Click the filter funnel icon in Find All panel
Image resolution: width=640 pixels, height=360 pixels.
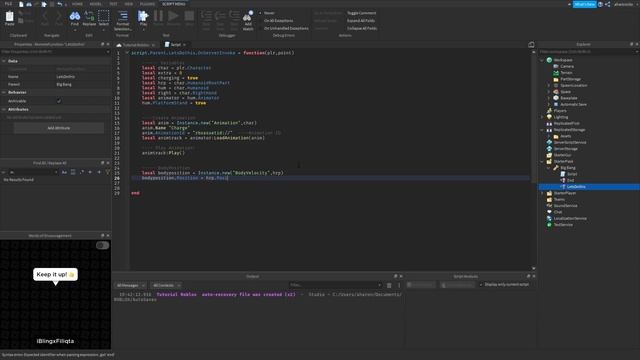pos(108,172)
